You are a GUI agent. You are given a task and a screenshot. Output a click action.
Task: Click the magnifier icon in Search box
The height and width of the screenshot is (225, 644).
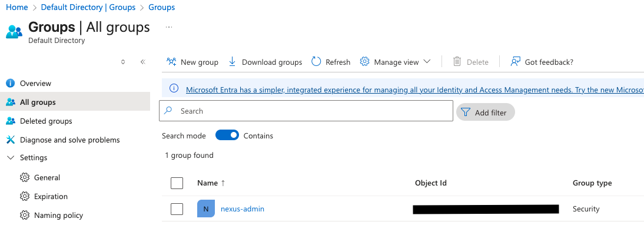(x=168, y=111)
